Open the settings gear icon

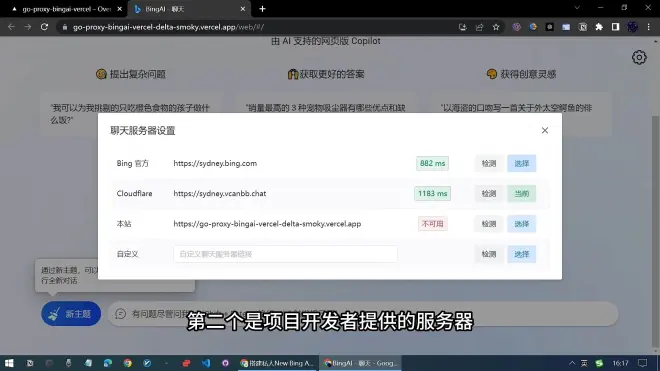click(639, 57)
